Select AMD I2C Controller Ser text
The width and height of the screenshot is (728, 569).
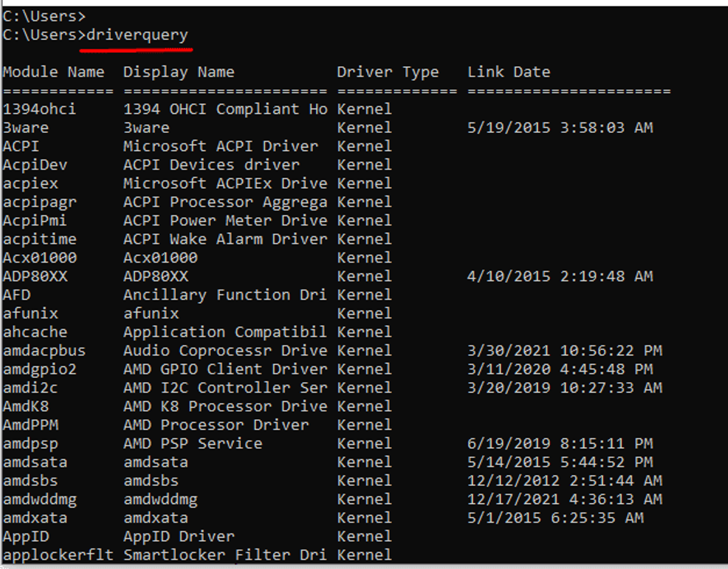click(x=225, y=388)
